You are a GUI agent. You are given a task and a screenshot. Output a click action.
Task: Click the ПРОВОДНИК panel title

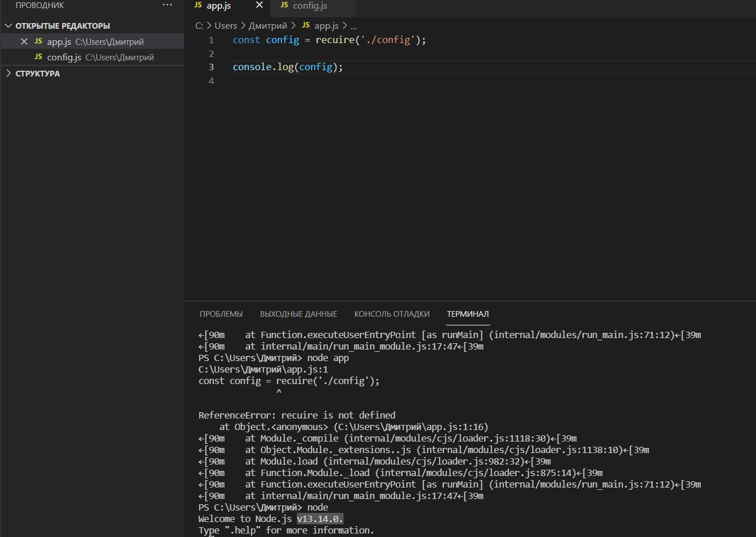click(40, 5)
